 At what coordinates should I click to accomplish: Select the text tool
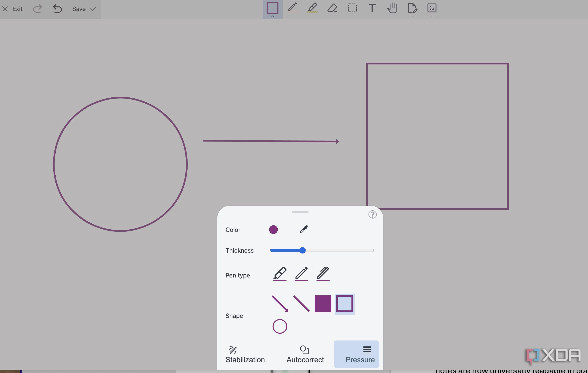click(x=372, y=8)
